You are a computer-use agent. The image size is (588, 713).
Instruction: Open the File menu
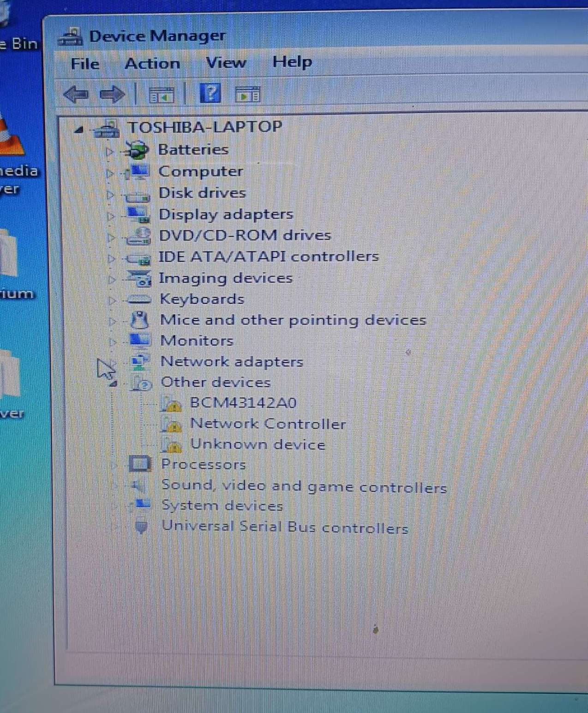(85, 64)
